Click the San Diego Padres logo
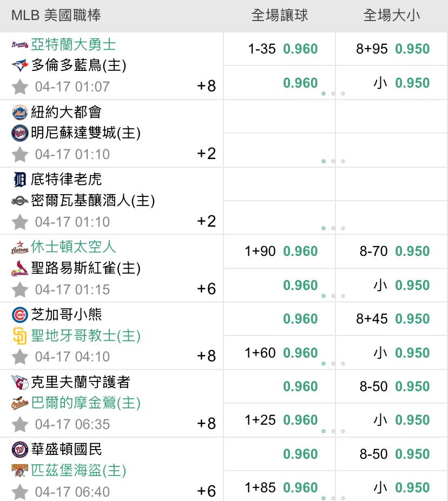Viewport: 448px width, 501px height. coord(20,336)
